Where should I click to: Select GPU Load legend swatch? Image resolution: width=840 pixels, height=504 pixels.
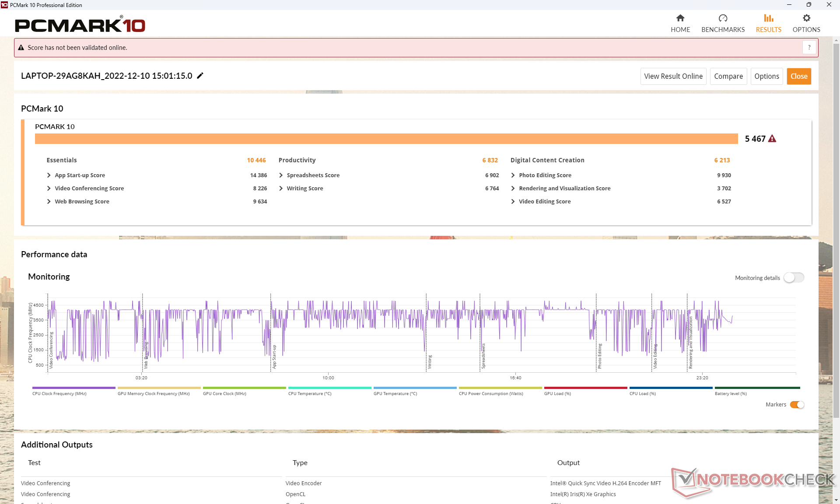click(x=585, y=388)
